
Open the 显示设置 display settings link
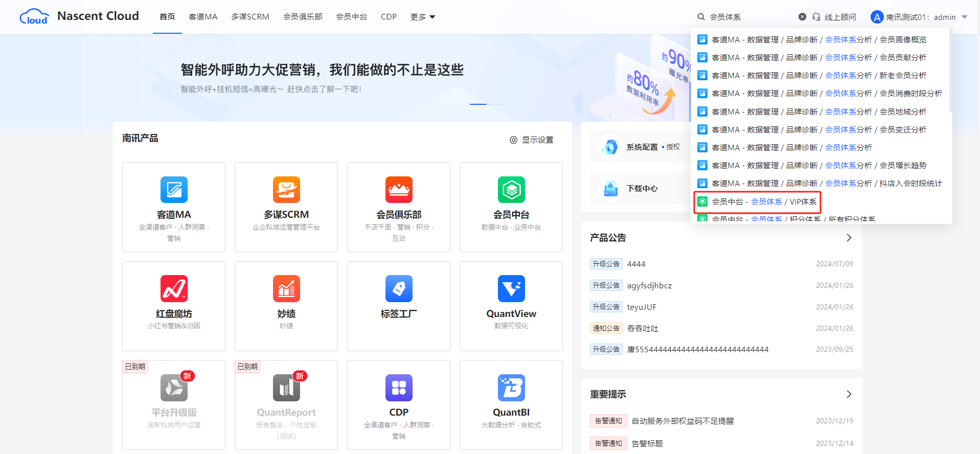click(532, 140)
